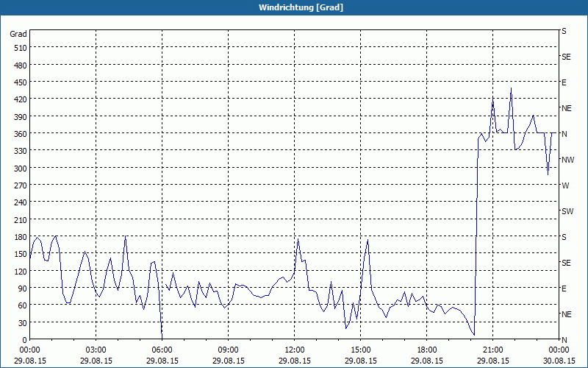Click the 360 degree axis label
This screenshot has width=588, height=368.
tap(21, 134)
